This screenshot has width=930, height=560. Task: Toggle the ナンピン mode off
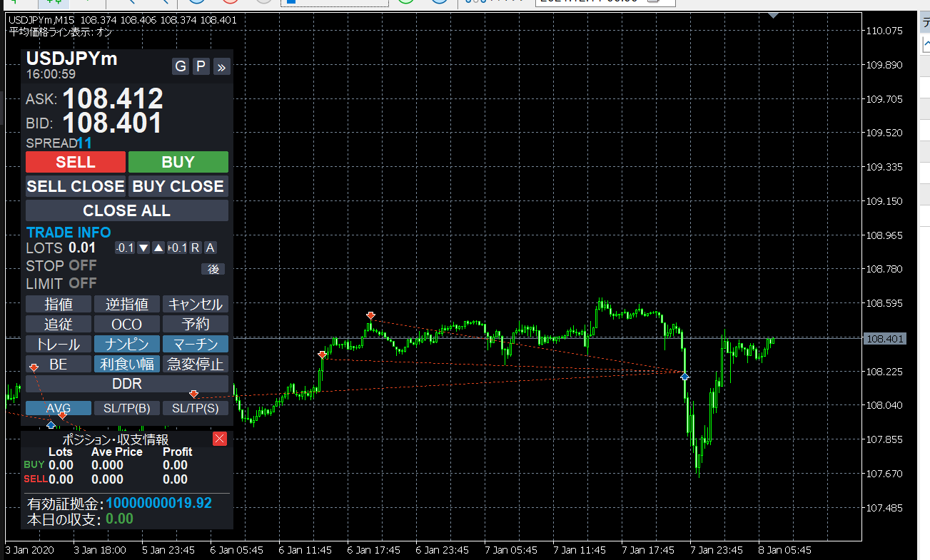pyautogui.click(x=127, y=344)
